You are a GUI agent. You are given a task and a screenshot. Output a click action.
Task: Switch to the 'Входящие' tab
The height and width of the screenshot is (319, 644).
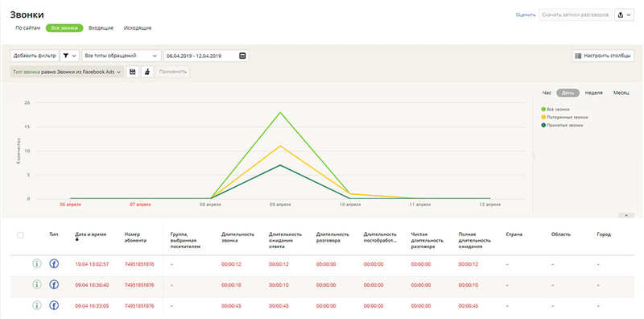[x=101, y=28]
